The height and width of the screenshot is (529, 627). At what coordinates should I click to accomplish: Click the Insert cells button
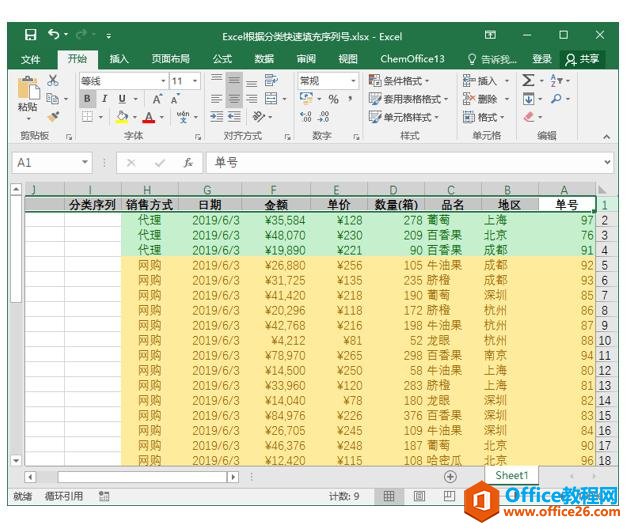click(x=485, y=81)
